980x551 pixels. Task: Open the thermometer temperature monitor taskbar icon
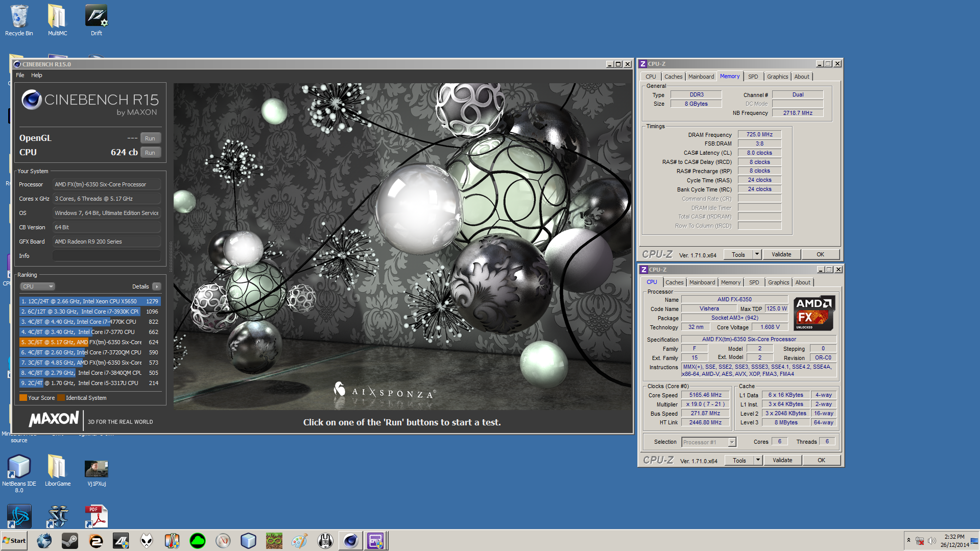(x=172, y=541)
